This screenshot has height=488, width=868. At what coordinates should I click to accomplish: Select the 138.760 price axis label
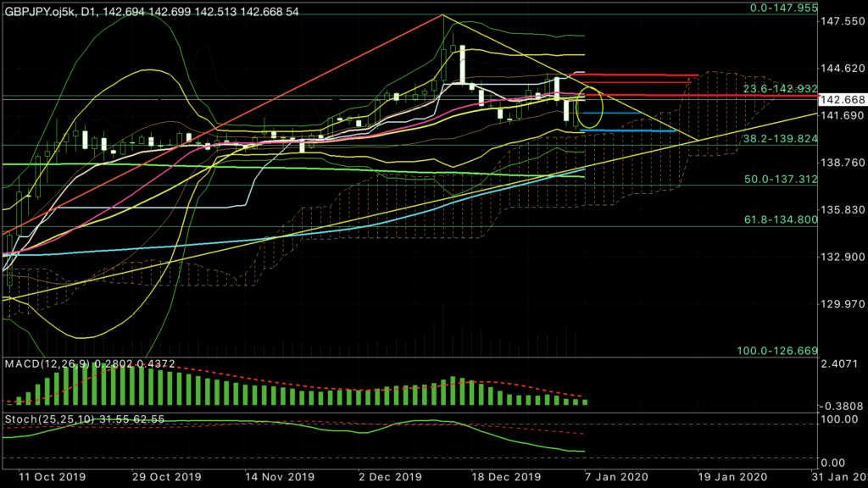843,163
